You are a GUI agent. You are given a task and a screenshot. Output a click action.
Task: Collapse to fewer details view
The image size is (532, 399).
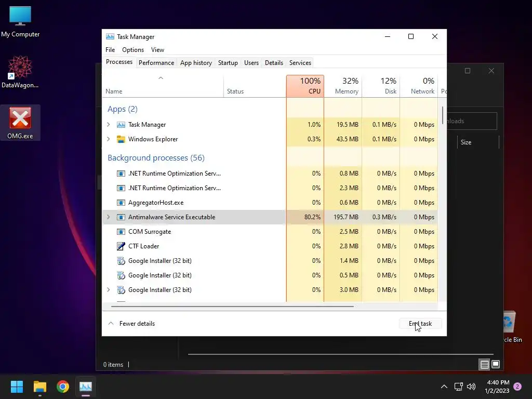[x=131, y=324]
